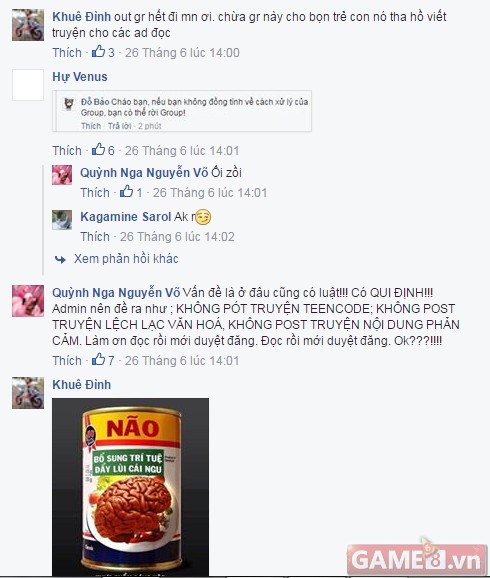
Task: Click the thumbs-up icon showing 3 likes
Action: point(98,51)
